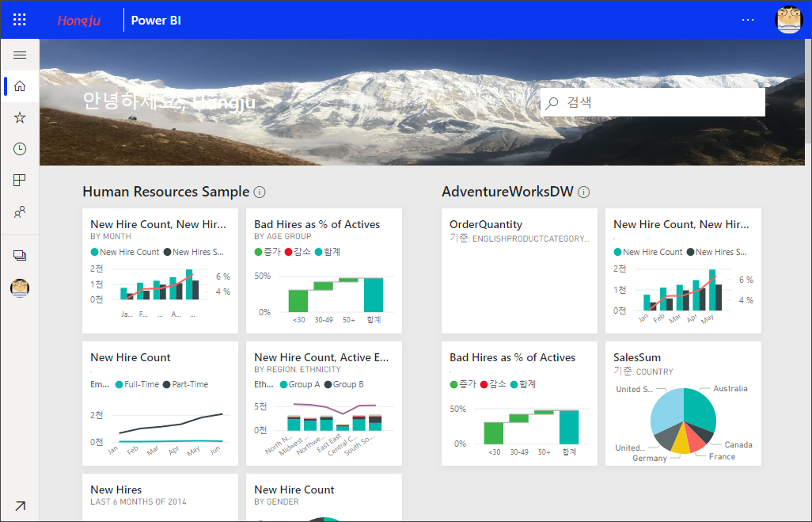Open New Hire Count BY REGION, ETHNICITY tile
This screenshot has width=812, height=522.
pos(324,403)
